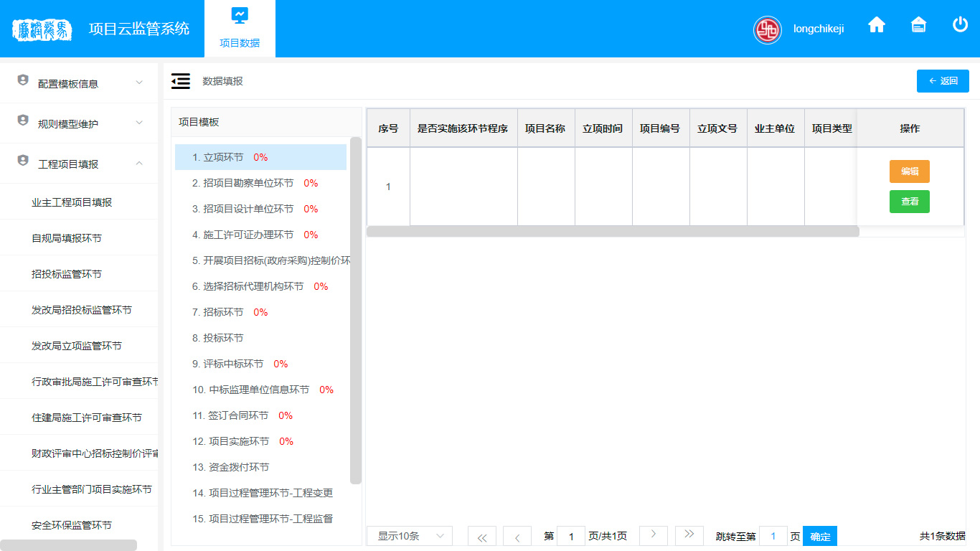Click the next page arrow

[x=654, y=535]
